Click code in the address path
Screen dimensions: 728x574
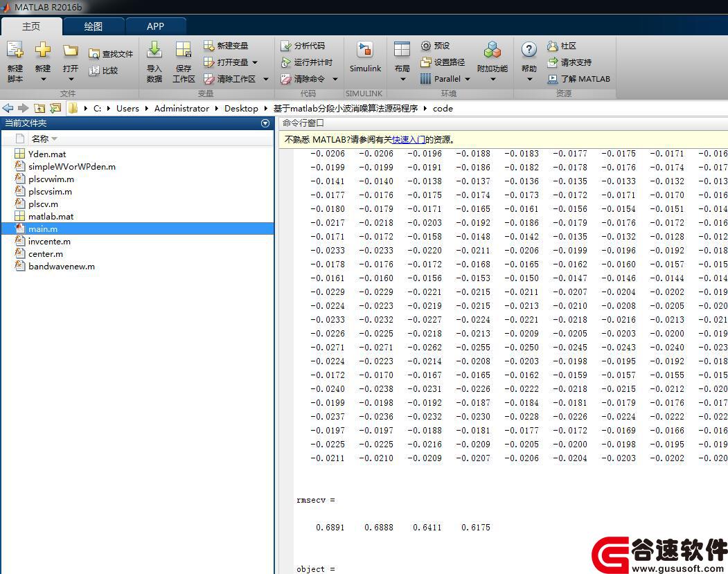[x=443, y=109]
